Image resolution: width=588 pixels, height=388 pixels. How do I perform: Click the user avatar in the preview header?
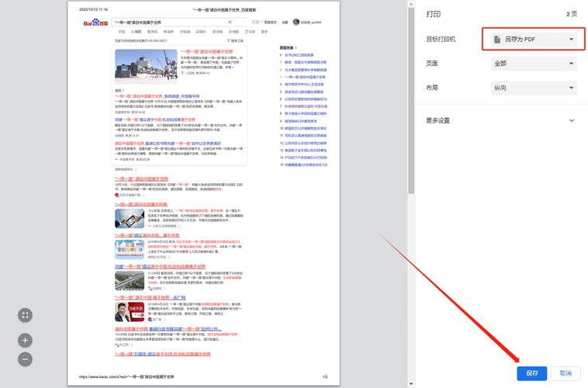click(296, 23)
